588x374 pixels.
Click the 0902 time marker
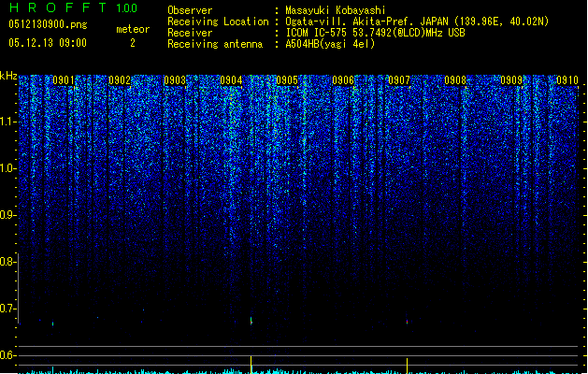[x=120, y=80]
